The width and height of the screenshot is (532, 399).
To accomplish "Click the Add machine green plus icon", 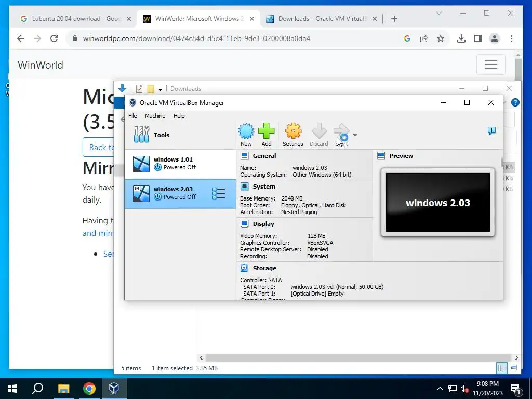I will [267, 135].
